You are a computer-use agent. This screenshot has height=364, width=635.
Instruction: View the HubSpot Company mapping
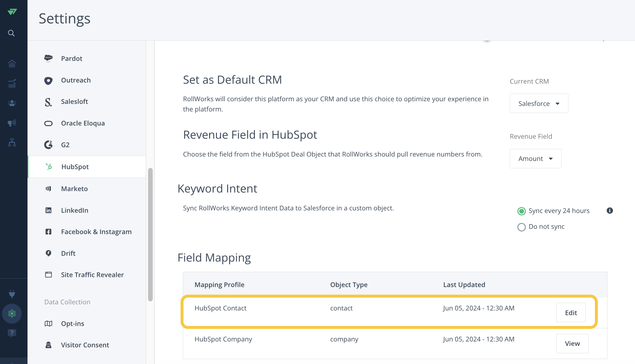[x=572, y=344]
